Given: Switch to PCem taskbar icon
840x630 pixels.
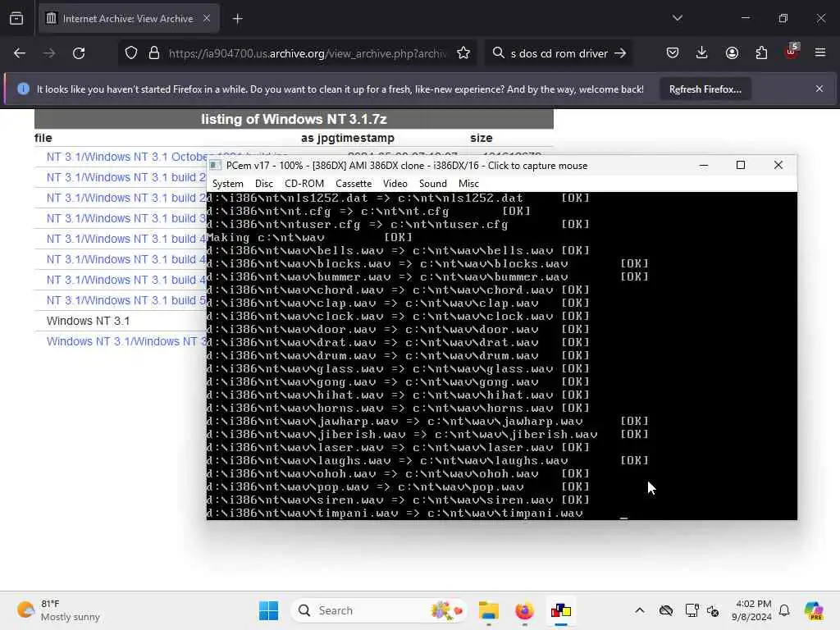Looking at the screenshot, I should pos(561,610).
